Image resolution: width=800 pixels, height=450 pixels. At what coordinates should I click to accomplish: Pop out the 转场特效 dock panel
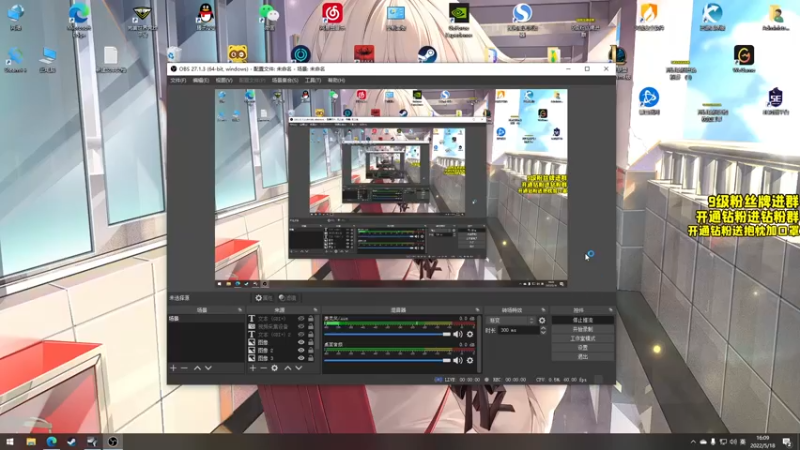click(x=543, y=310)
